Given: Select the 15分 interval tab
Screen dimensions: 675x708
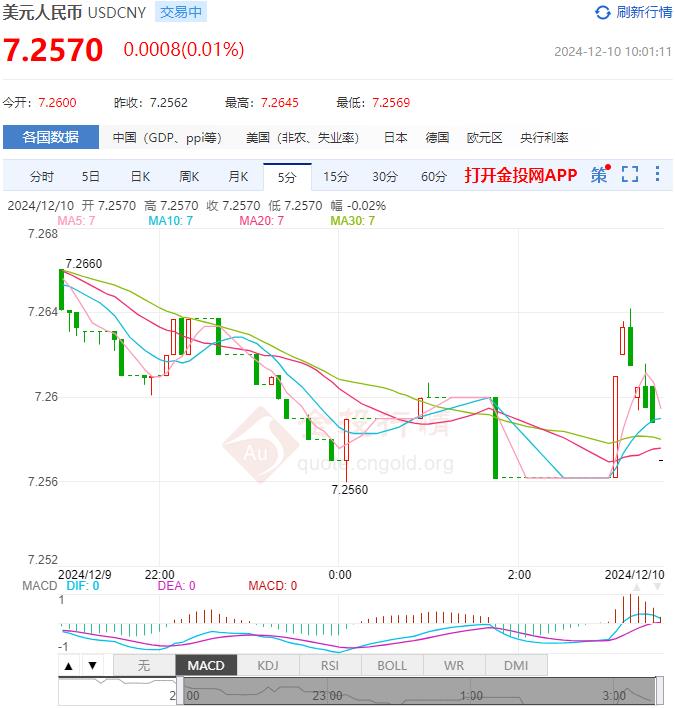Looking at the screenshot, I should coord(335,177).
